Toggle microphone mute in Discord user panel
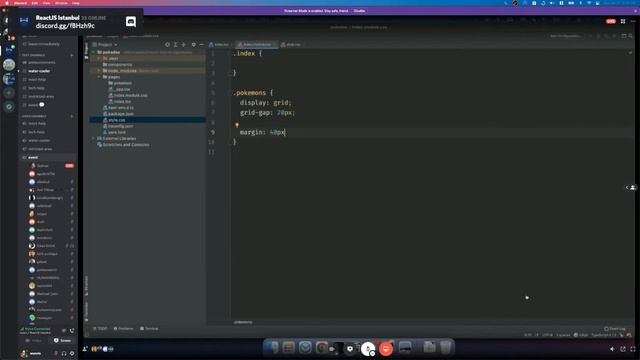This screenshot has height=360, width=640. [x=56, y=353]
